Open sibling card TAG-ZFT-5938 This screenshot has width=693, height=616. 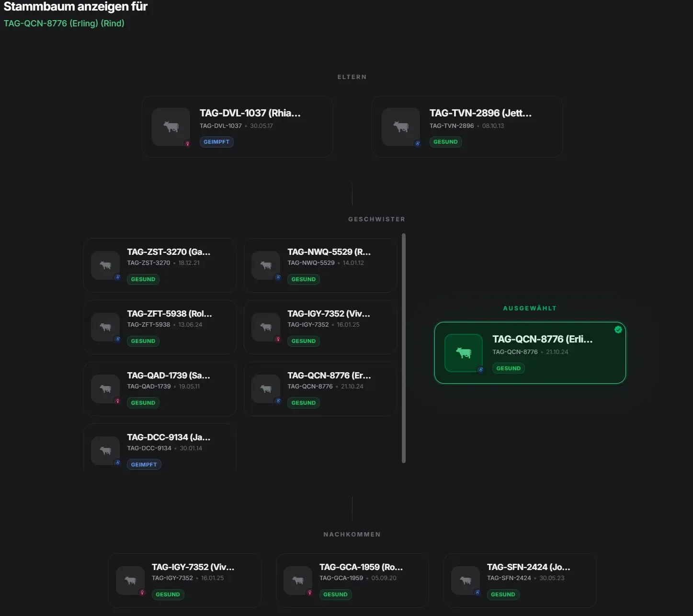click(160, 327)
